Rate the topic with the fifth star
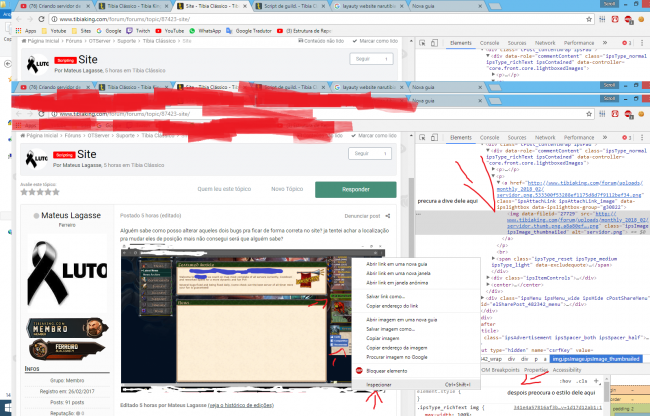650x416 pixels. tap(56, 192)
